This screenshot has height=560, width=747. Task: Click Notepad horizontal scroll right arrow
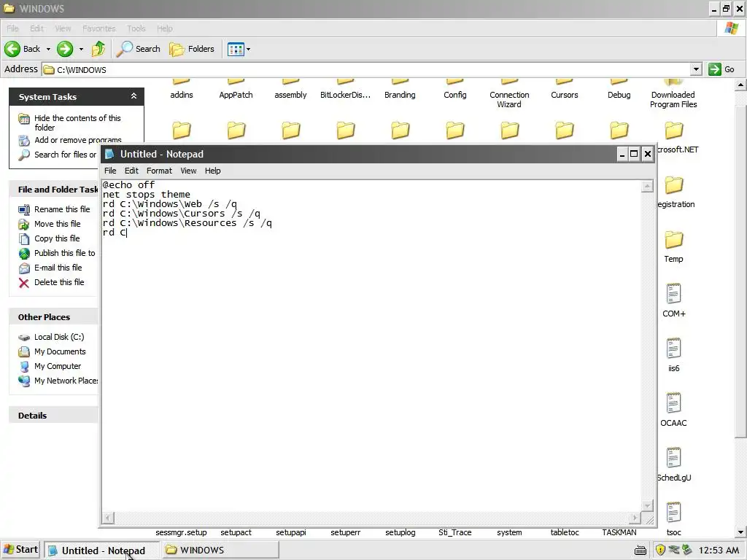tap(635, 517)
